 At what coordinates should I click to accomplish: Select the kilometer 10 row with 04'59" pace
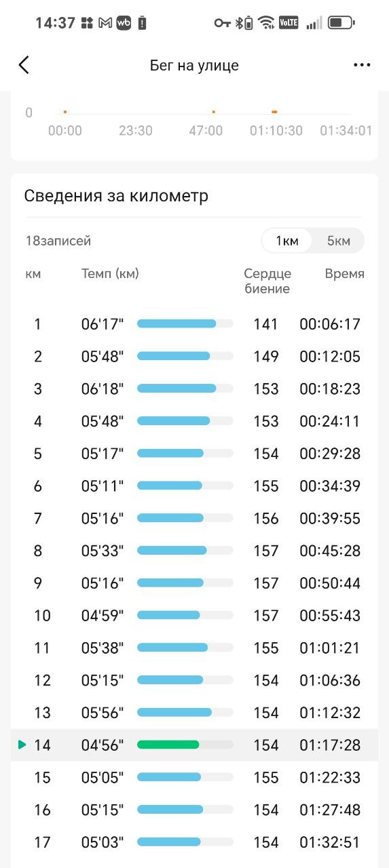pyautogui.click(x=194, y=616)
